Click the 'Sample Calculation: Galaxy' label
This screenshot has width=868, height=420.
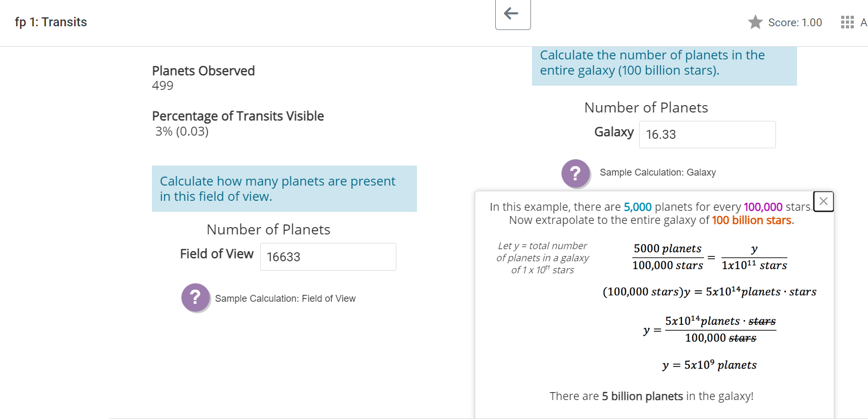point(658,172)
